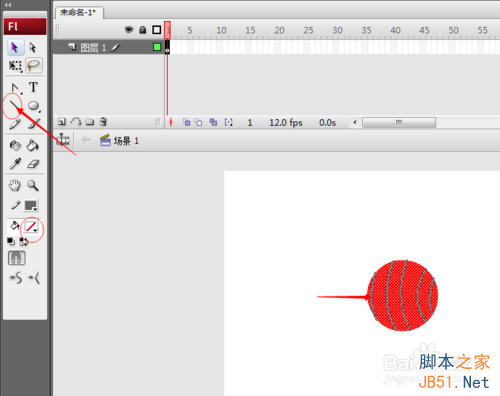Open the fill color swatch
The width and height of the screenshot is (500, 396).
pyautogui.click(x=31, y=227)
